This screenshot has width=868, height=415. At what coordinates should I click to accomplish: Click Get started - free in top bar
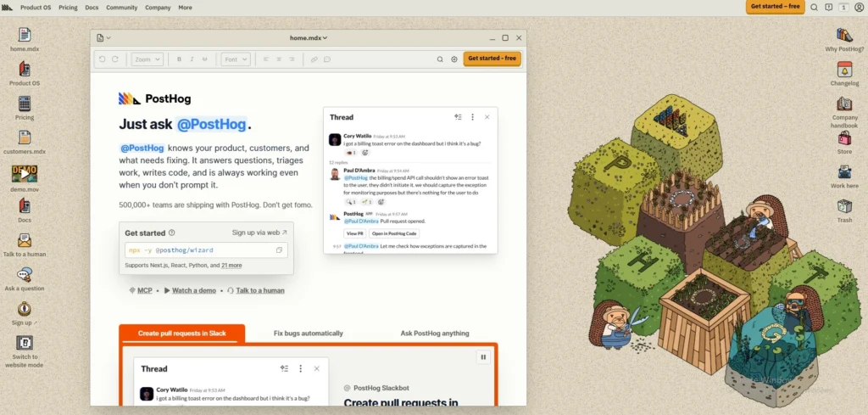click(775, 7)
